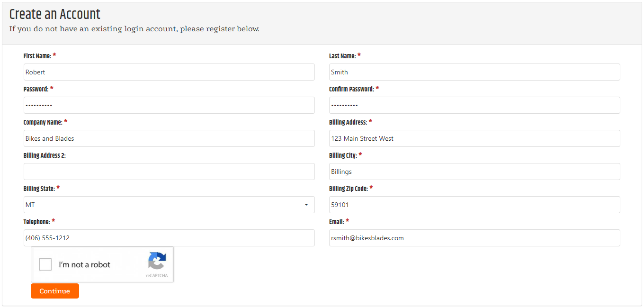644x308 pixels.
Task: Click the "I'm not a robot" label text
Action: point(84,265)
